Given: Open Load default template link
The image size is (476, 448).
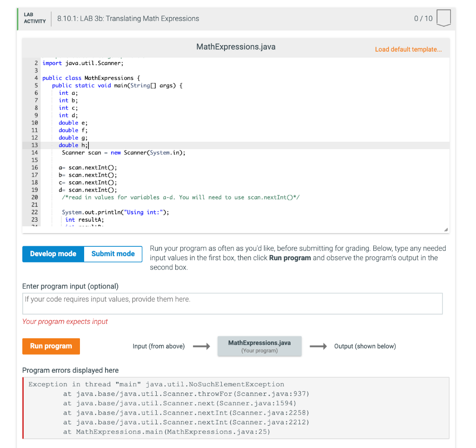Looking at the screenshot, I should (x=408, y=49).
